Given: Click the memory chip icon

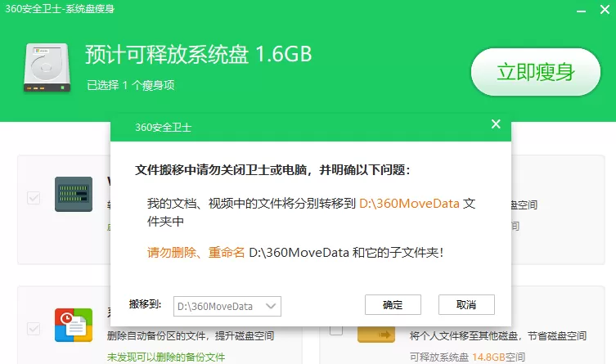Looking at the screenshot, I should coord(74,194).
